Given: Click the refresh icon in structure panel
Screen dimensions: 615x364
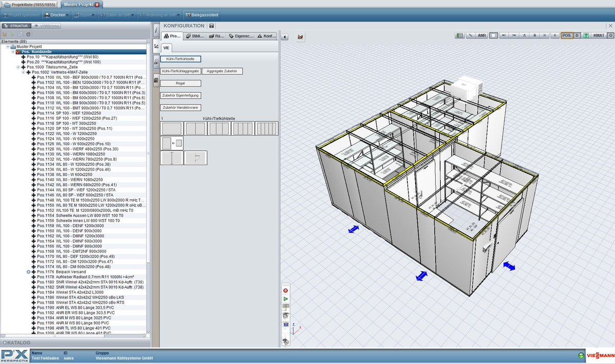Looking at the screenshot, I should pyautogui.click(x=29, y=34).
